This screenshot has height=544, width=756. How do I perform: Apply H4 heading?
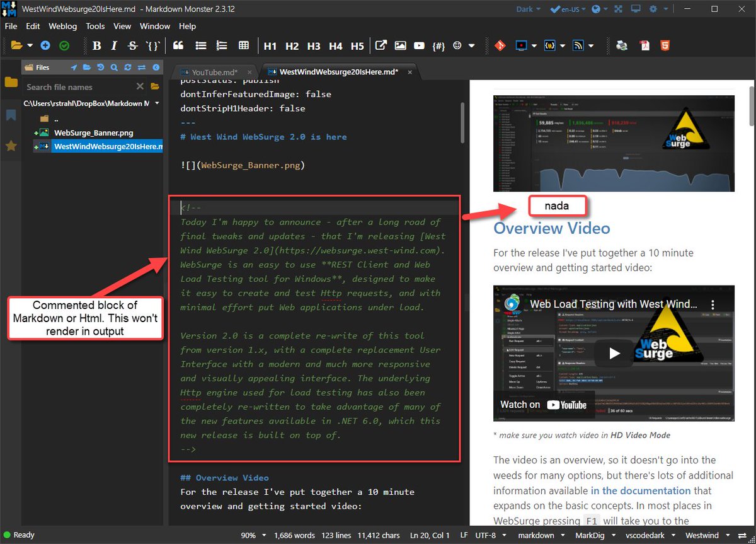(336, 46)
